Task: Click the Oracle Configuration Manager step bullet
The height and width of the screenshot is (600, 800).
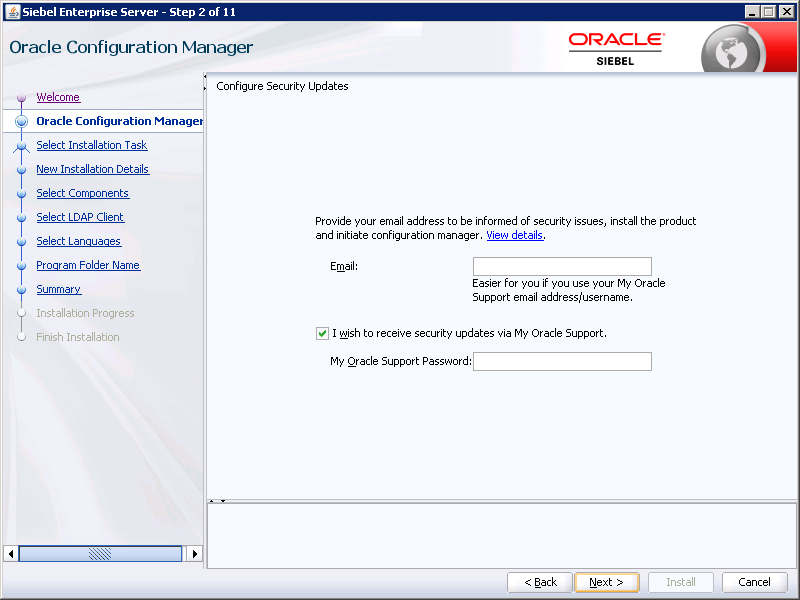Action: 21,121
